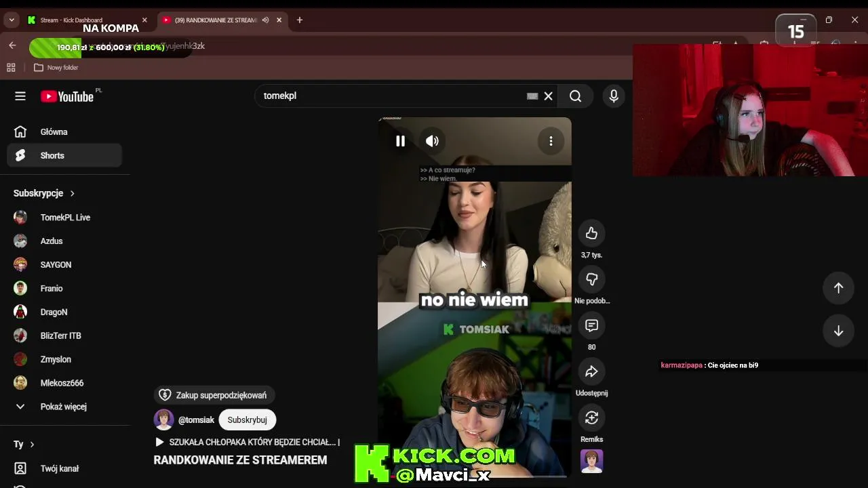Screen dimensions: 868x488
Task: Click the Remiks icon
Action: 591,418
